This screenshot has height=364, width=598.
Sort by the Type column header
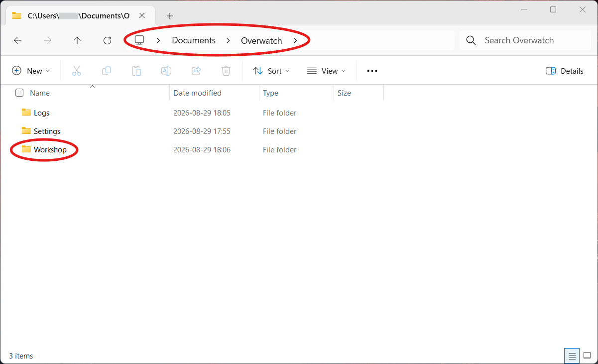pyautogui.click(x=270, y=93)
